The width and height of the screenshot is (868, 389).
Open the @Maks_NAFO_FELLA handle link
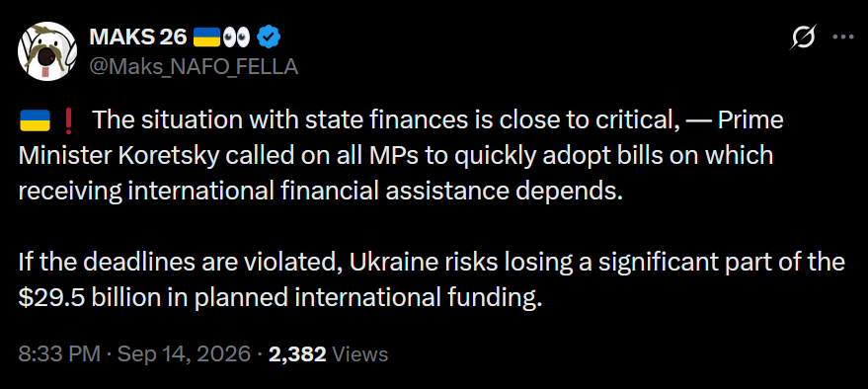click(x=194, y=66)
